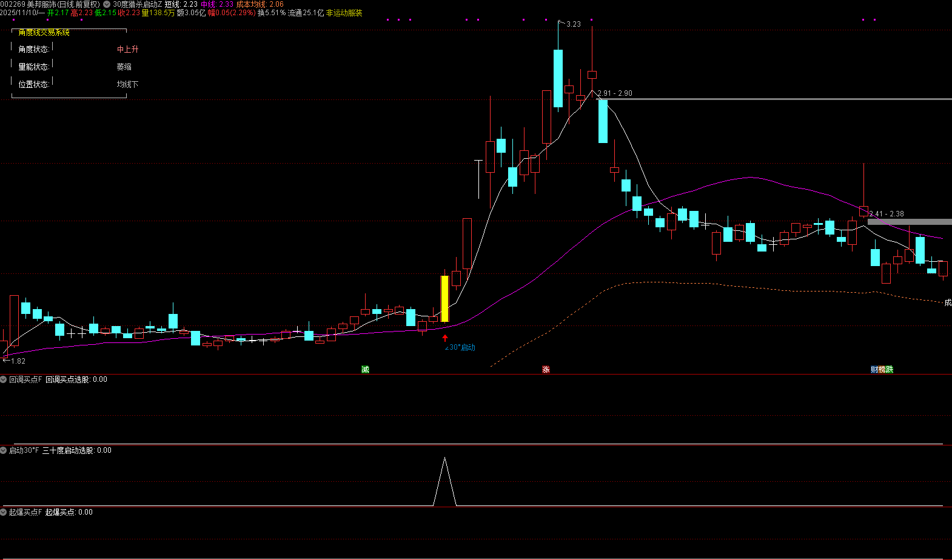Click the red arrow above ∠30°启动
The height and width of the screenshot is (560, 952).
point(445,338)
